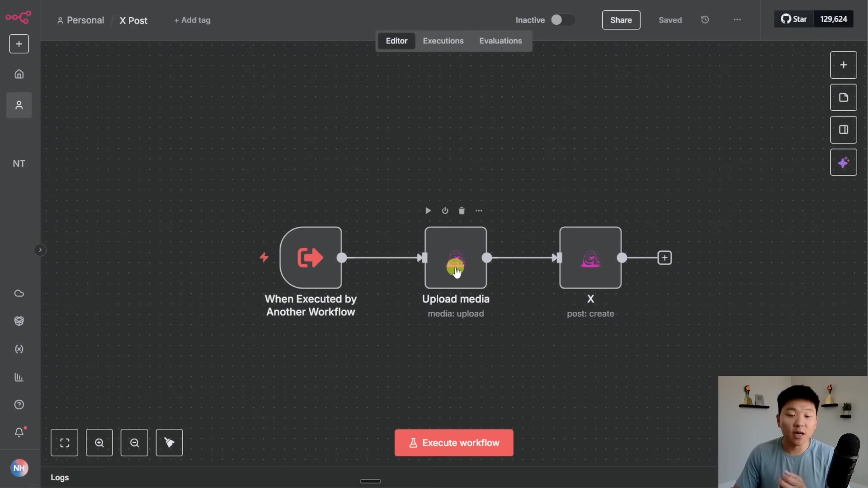Delete the Upload media node
The height and width of the screenshot is (488, 868).
click(462, 211)
